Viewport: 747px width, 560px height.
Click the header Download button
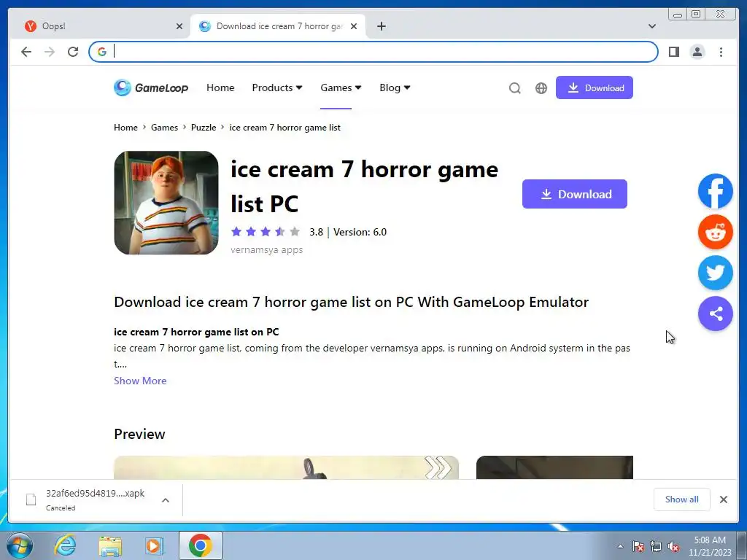(x=594, y=87)
